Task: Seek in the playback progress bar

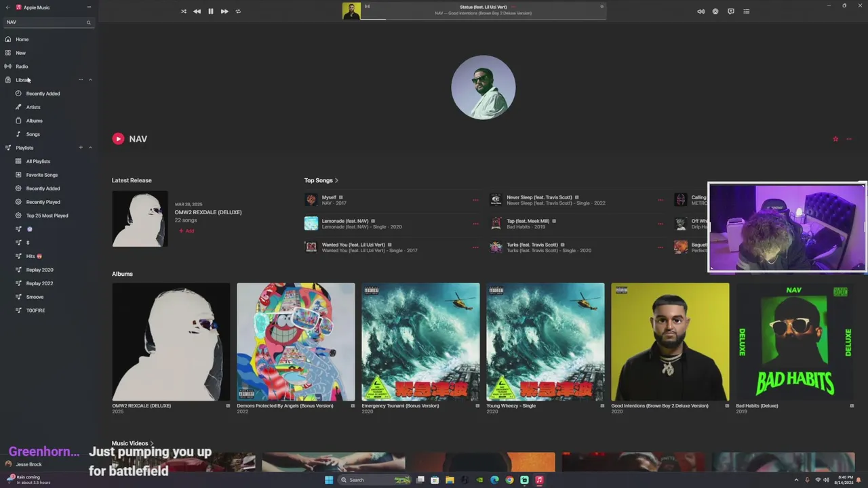Action: pyautogui.click(x=483, y=19)
